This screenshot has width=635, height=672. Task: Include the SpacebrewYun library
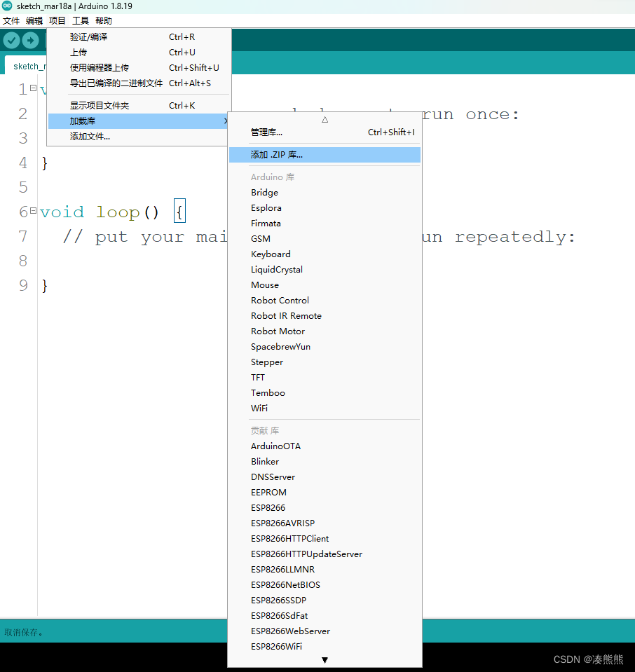[x=325, y=347]
